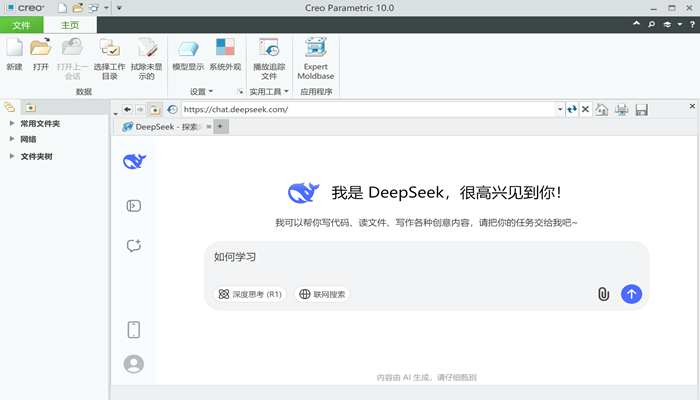Viewport: 700px width, 400px height.
Task: Expand the DeepSeek sidebar panel
Action: coord(134,206)
